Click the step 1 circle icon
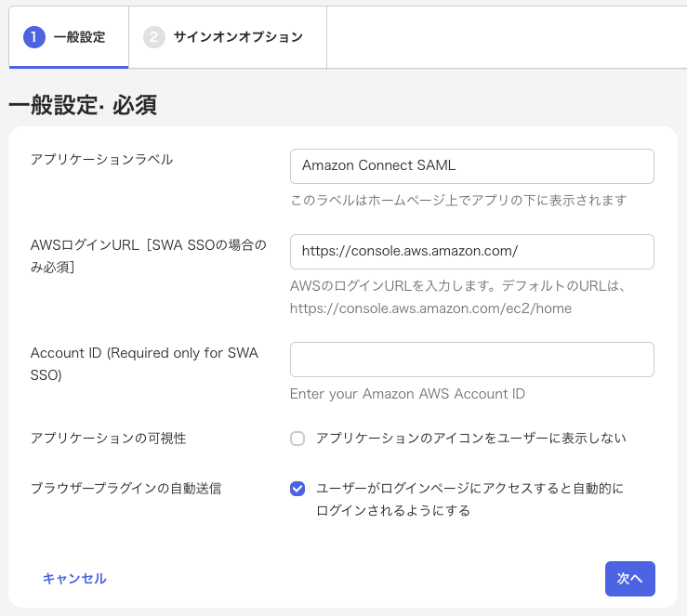The image size is (687, 616). [34, 37]
